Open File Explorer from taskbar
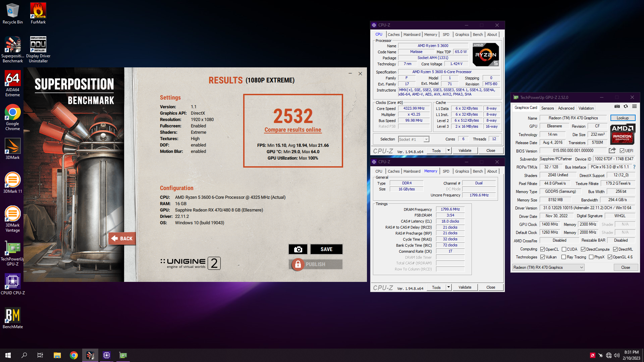The width and height of the screenshot is (644, 362). [x=57, y=355]
